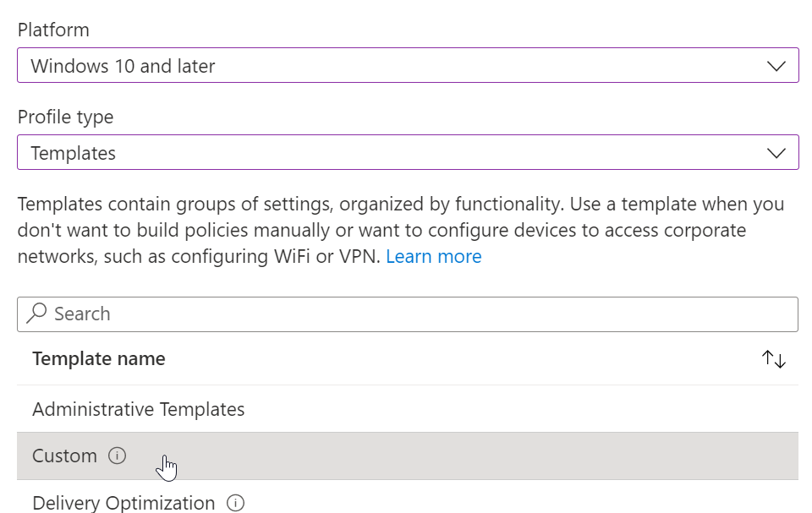The height and width of the screenshot is (513, 812).
Task: Click the Template name column header
Action: [98, 358]
